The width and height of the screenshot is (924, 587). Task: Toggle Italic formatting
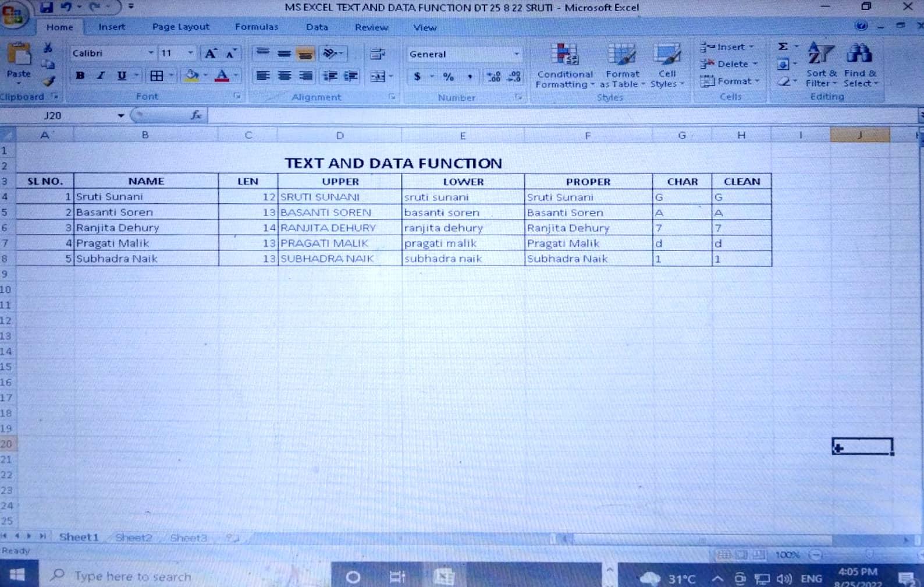point(101,76)
